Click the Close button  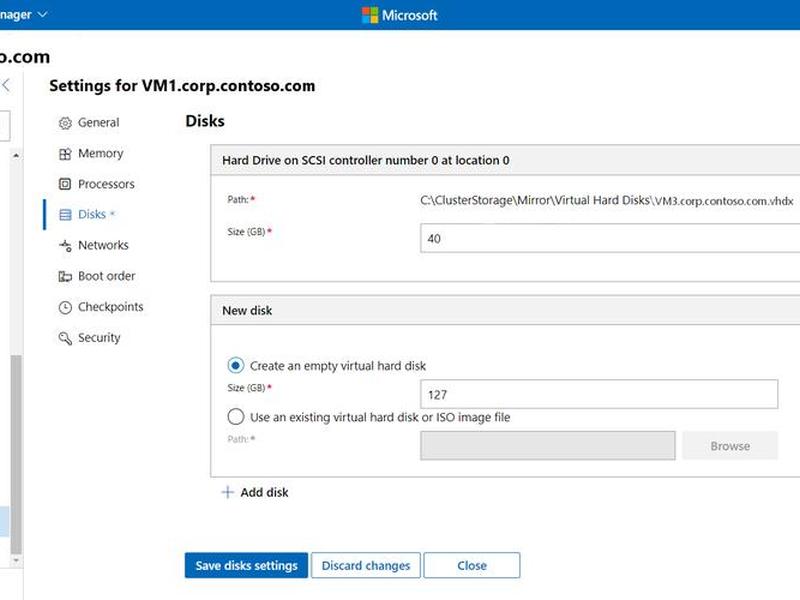(472, 565)
